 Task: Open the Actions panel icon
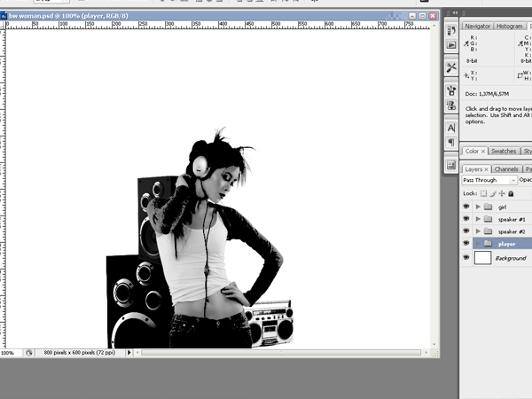[x=451, y=45]
